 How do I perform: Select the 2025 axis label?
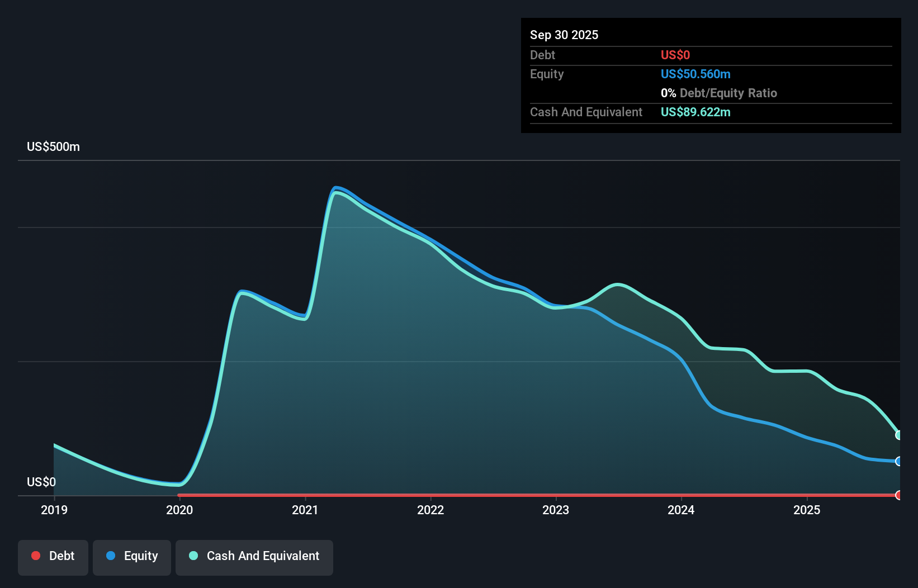point(807,510)
